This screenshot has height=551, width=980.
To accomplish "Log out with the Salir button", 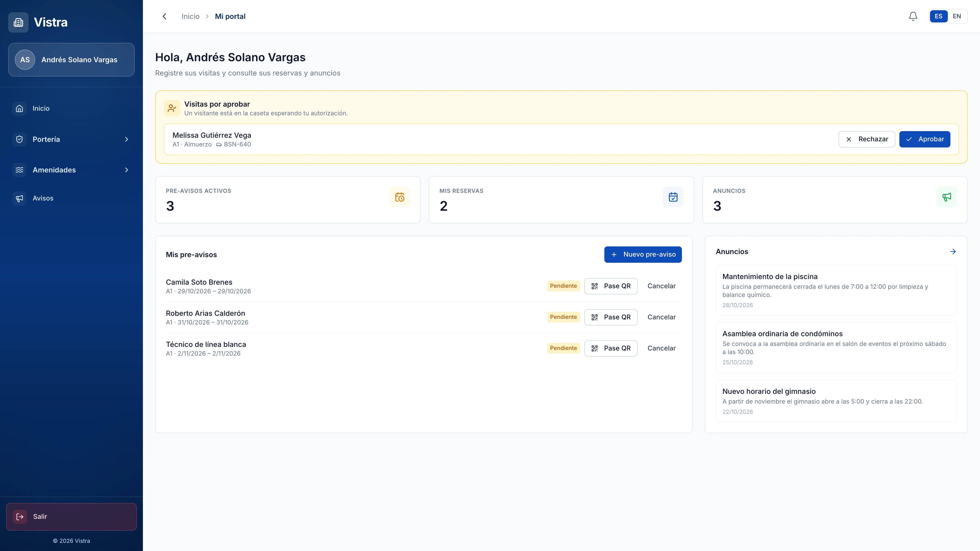I will coord(71,516).
